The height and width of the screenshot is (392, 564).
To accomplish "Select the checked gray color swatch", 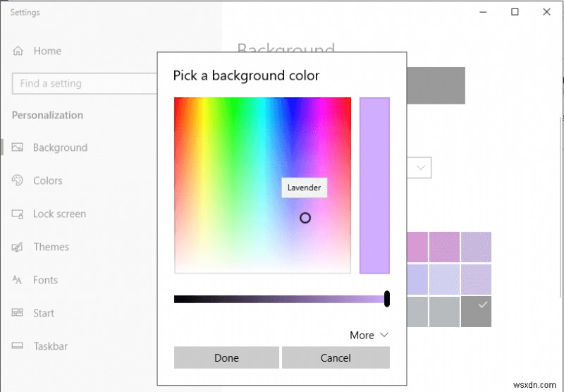I will (x=476, y=312).
